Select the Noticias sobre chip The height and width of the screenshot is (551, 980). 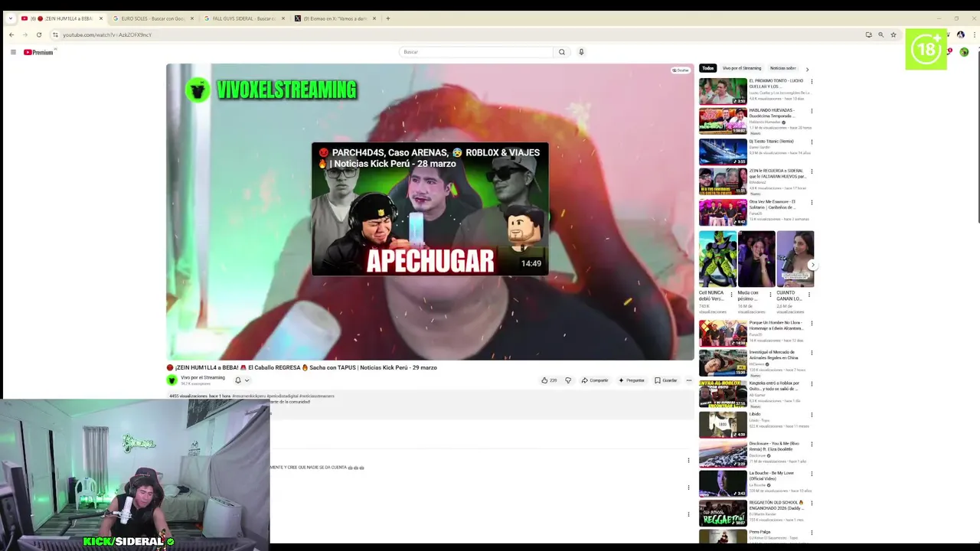783,68
